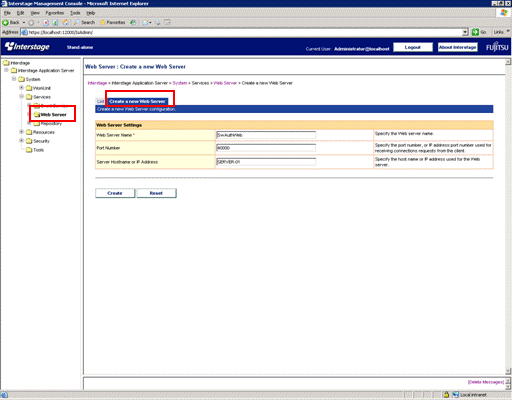
Task: Collapse the Services tree node
Action: (x=21, y=97)
